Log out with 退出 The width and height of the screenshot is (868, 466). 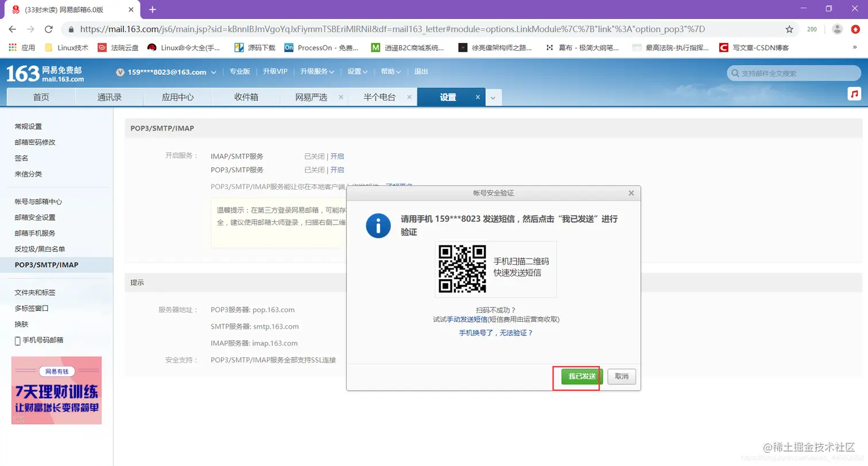tap(421, 72)
